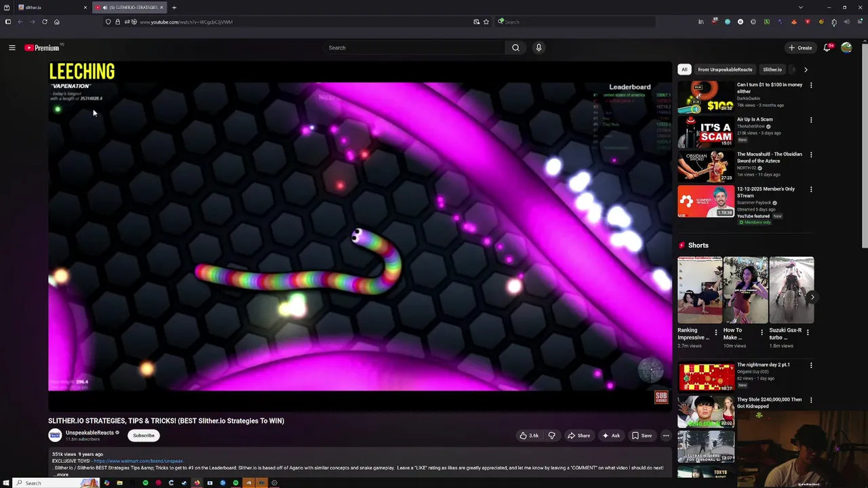Like the video with thumbs up
Screen dimensions: 868x488
tap(529, 436)
